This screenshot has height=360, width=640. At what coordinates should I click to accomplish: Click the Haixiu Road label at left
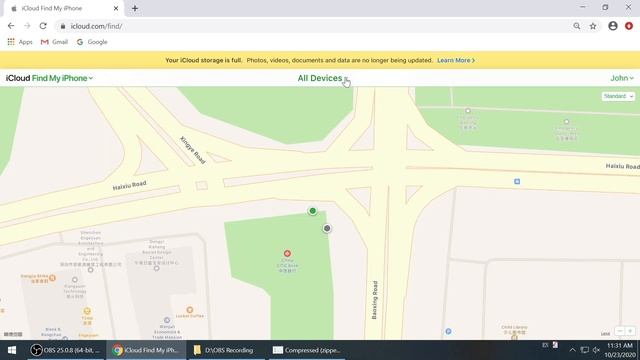[x=129, y=185]
